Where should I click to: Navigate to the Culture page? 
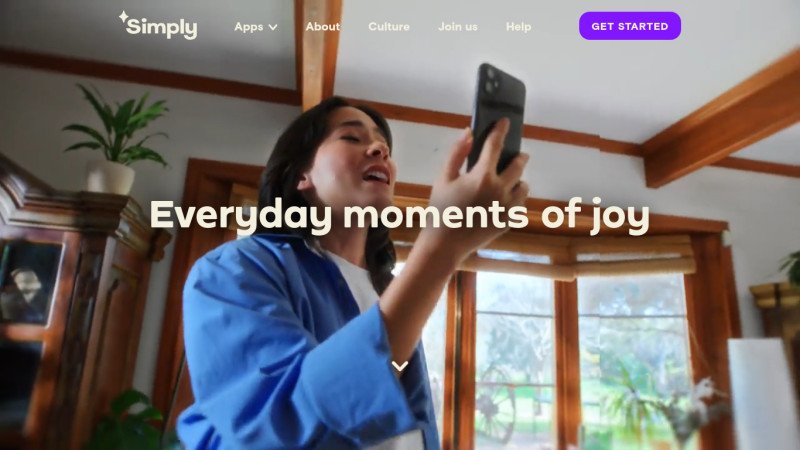pos(389,27)
